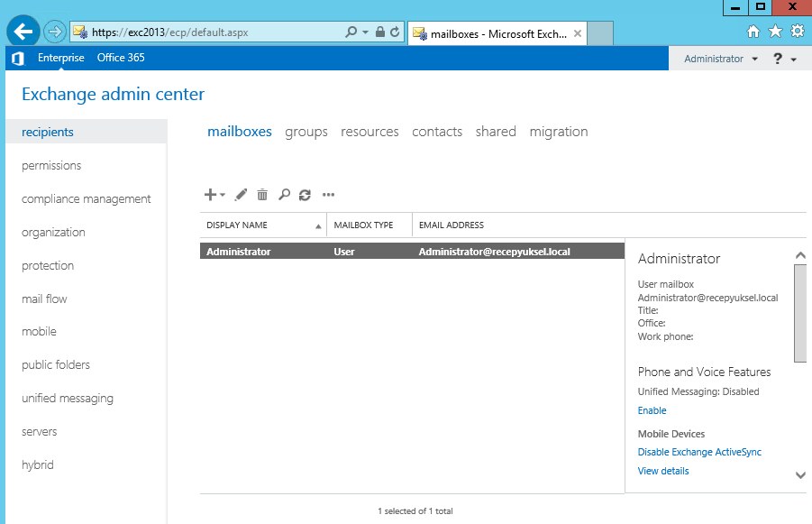
Task: Open the mobile section
Action: click(39, 332)
